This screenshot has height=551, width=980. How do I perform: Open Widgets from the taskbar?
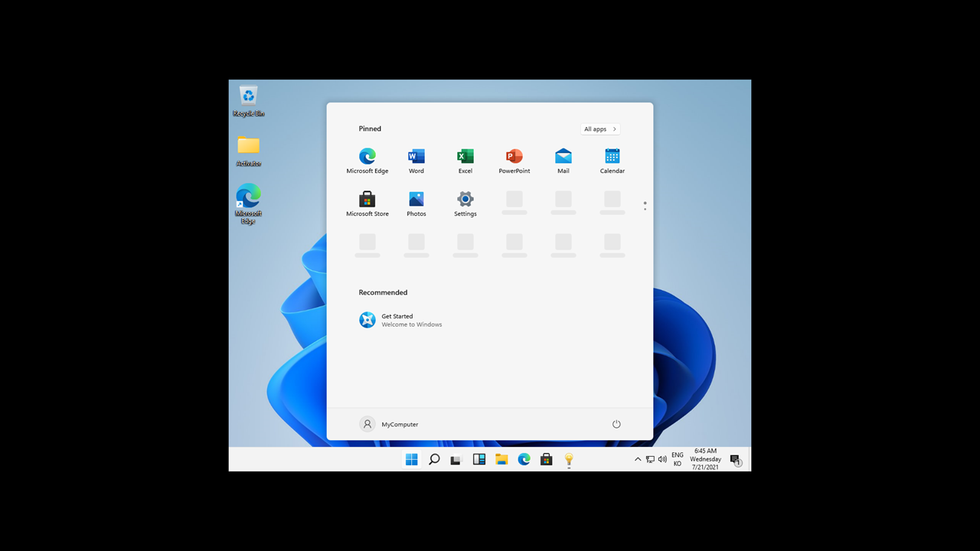coord(479,459)
